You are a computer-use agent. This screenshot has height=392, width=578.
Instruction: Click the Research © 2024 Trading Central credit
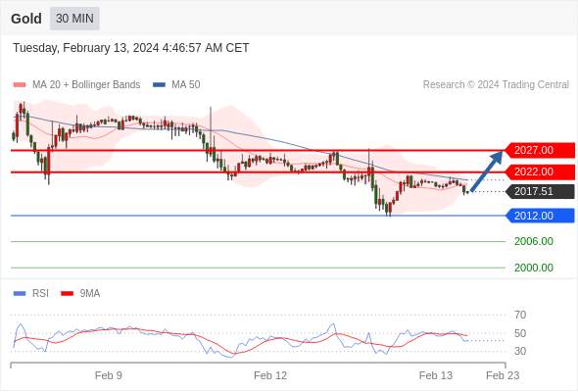pos(496,85)
